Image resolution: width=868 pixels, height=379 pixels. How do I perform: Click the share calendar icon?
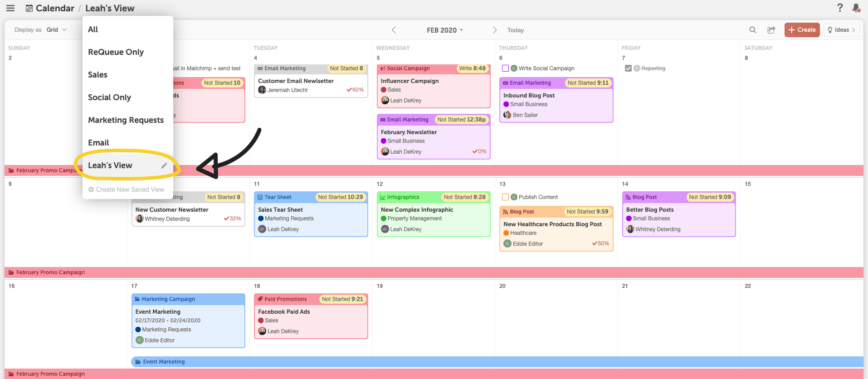(x=771, y=30)
